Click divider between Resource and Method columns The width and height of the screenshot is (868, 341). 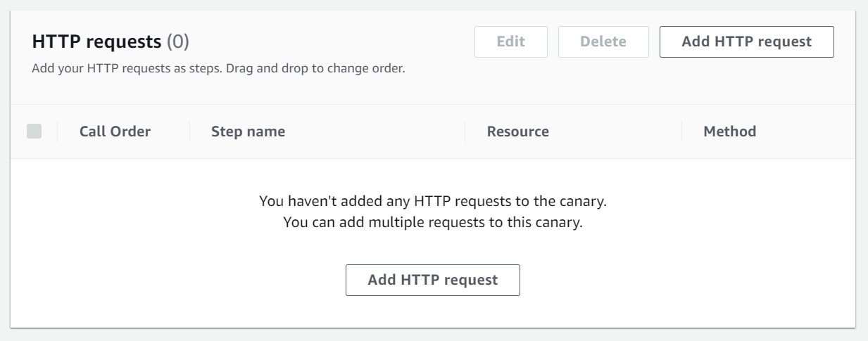tap(681, 131)
